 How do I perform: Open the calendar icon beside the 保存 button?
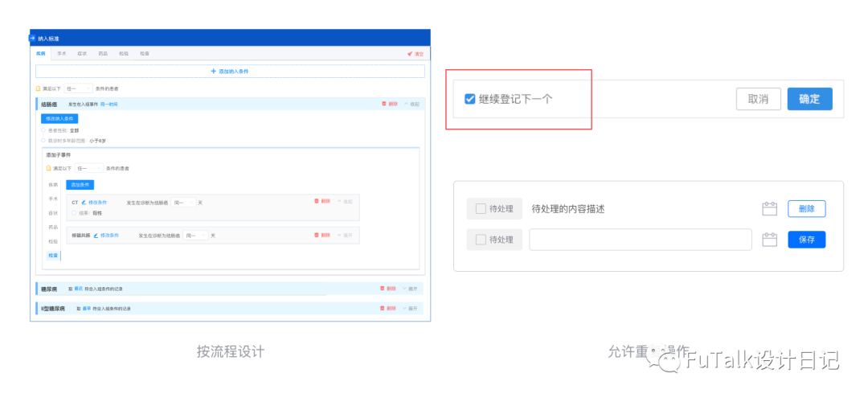[769, 240]
